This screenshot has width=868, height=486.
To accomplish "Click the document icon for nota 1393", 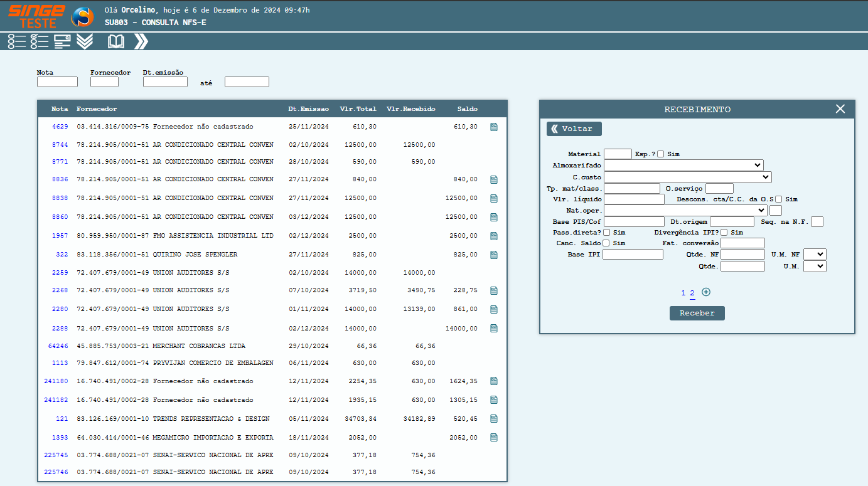I will click(494, 437).
